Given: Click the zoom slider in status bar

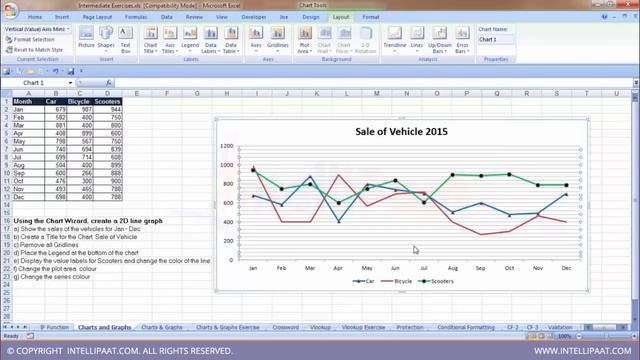Looking at the screenshot, I should tap(606, 336).
